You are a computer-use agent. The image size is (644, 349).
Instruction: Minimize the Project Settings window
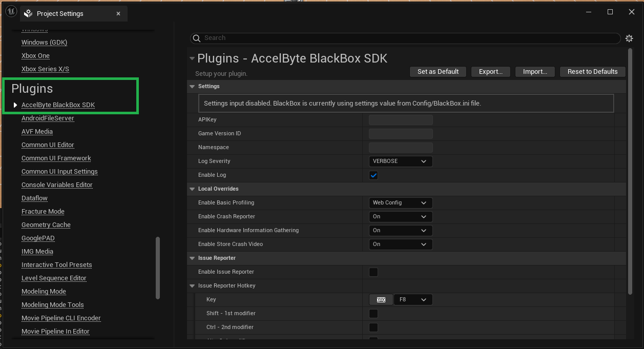(x=589, y=12)
